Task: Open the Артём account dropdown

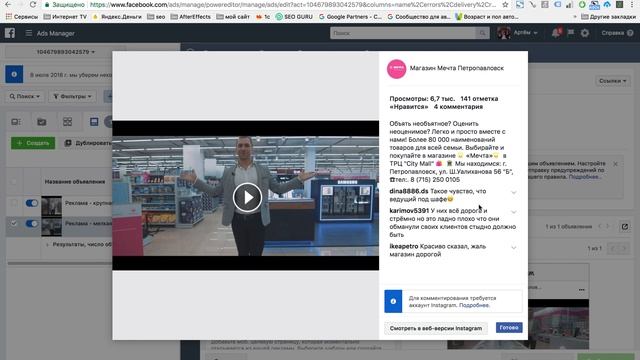Action: click(518, 33)
